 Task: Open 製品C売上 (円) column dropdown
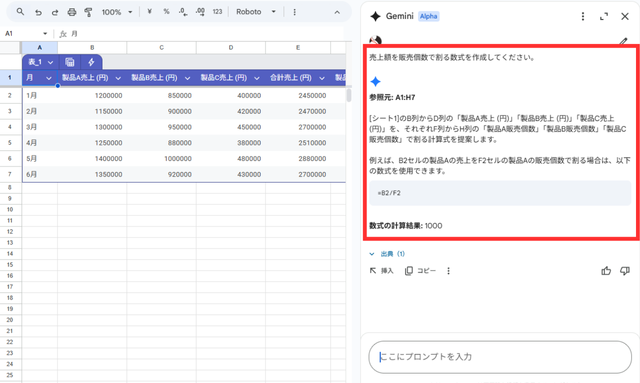tap(257, 78)
